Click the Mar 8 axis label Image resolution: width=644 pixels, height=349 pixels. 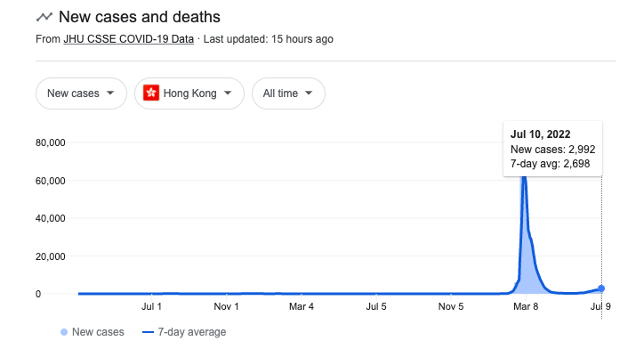coord(526,306)
